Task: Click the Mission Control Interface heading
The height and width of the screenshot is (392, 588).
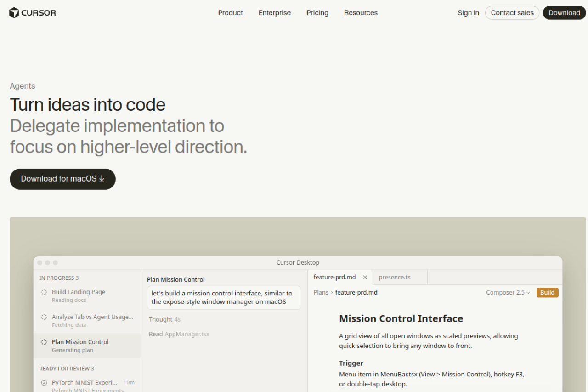Action: click(x=401, y=318)
